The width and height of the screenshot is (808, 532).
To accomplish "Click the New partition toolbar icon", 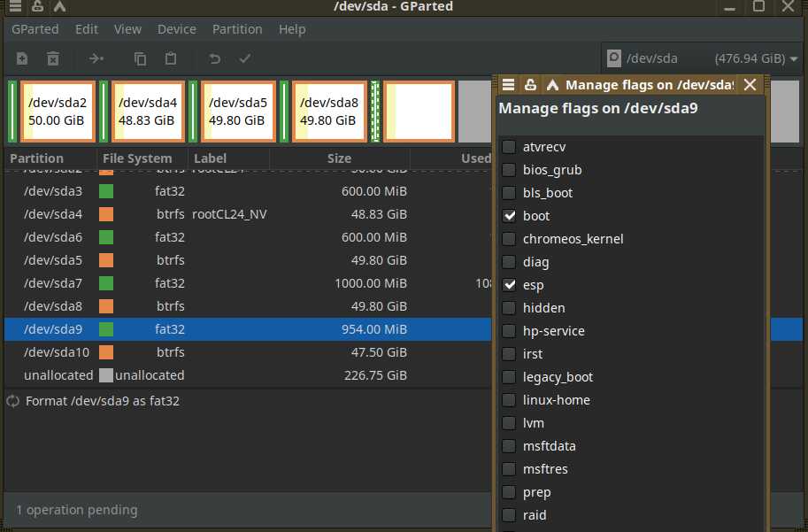I will [22, 58].
